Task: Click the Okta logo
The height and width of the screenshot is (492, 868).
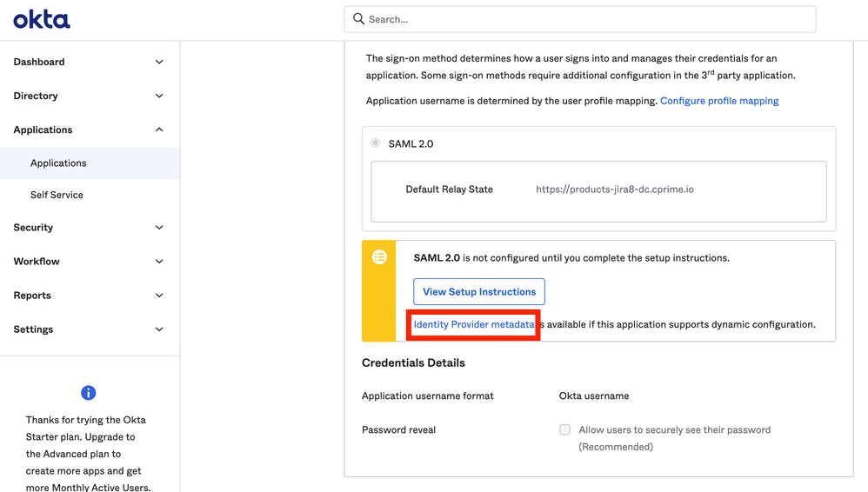Action: tap(42, 20)
